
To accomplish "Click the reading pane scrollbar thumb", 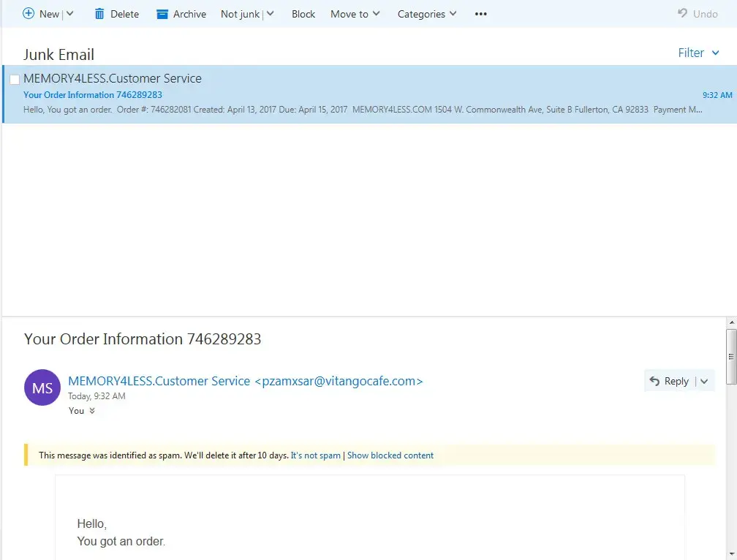I will [x=730, y=356].
